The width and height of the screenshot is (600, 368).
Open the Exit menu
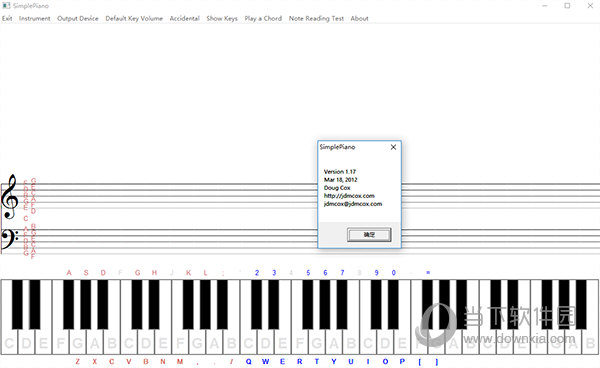pos(7,18)
